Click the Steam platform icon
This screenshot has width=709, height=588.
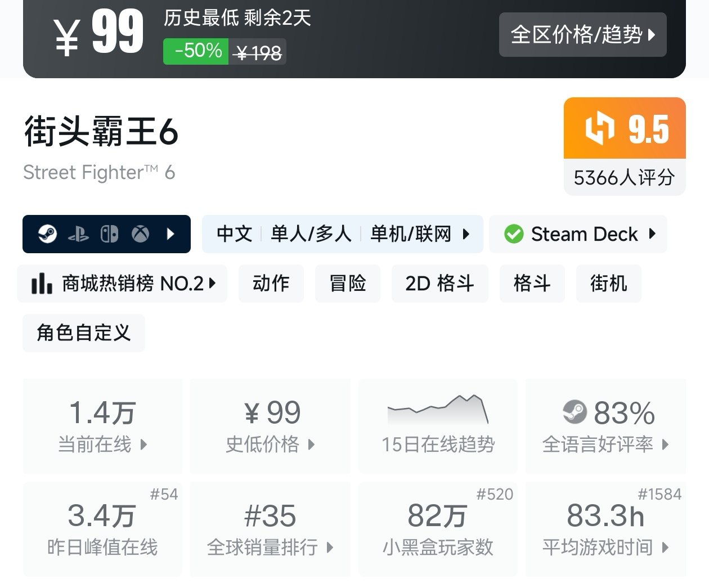[47, 234]
